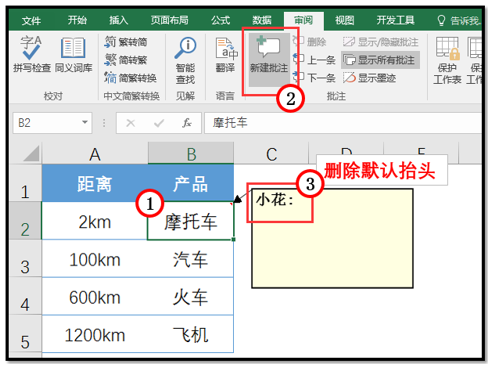Confirm entry with the checkmark button
Viewport: 489px width, 366px height.
click(x=159, y=123)
